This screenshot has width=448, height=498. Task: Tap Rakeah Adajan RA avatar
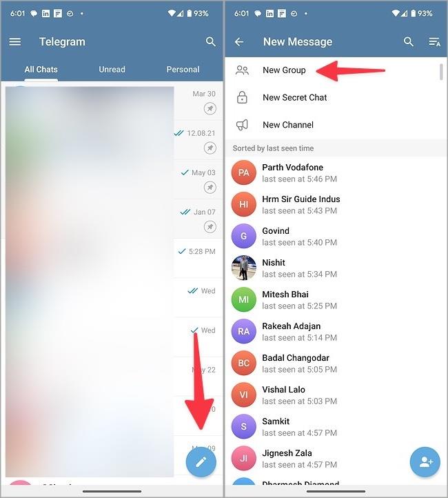coord(244,331)
